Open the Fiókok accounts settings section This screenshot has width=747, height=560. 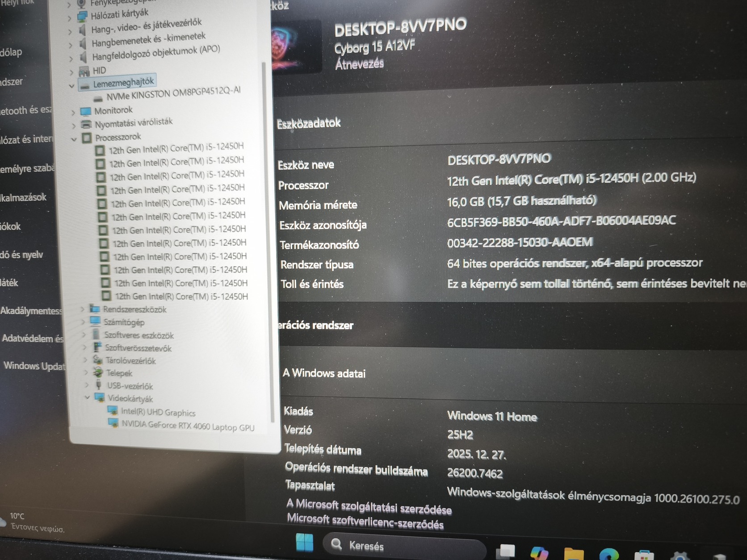(x=11, y=226)
